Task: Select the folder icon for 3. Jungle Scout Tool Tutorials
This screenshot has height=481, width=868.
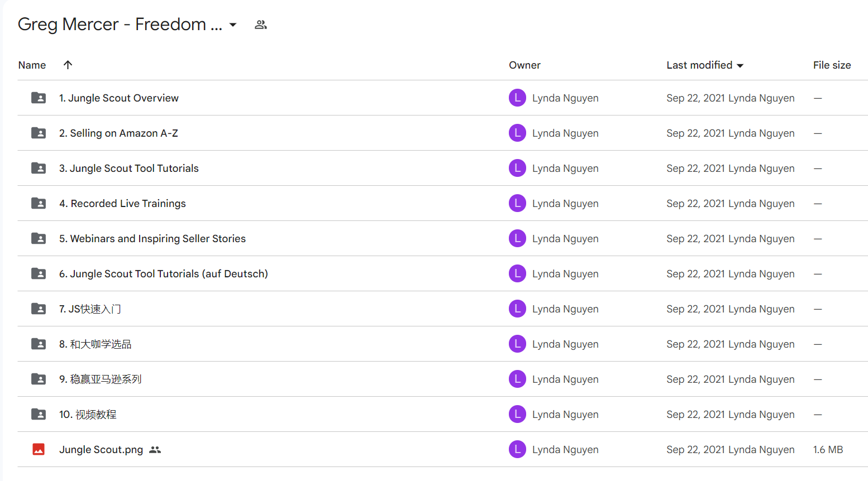Action: coord(39,168)
